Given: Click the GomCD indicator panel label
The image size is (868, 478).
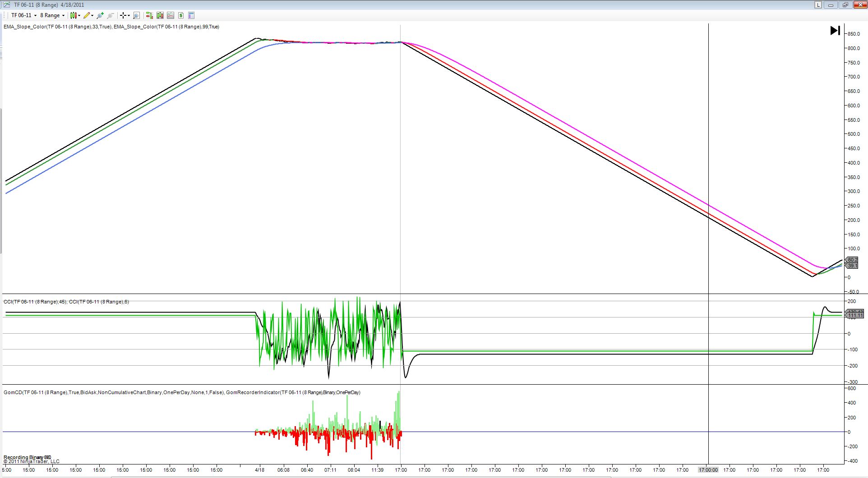Looking at the screenshot, I should click(182, 392).
